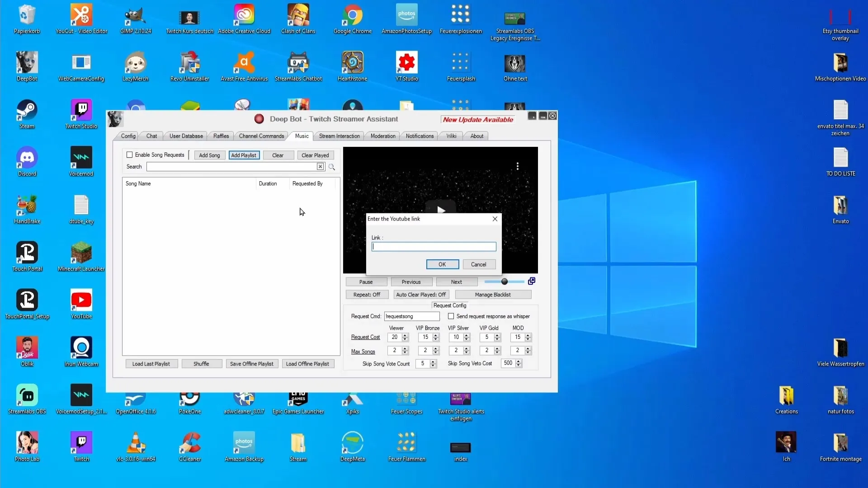Decrease VIP Gold Request Cost value
868x488 pixels.
pyautogui.click(x=498, y=339)
